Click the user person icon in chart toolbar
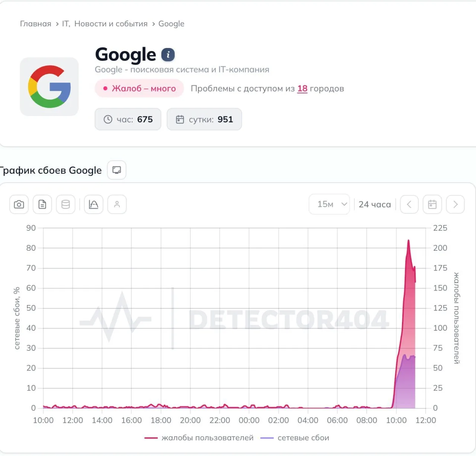476x456 pixels. pyautogui.click(x=117, y=204)
